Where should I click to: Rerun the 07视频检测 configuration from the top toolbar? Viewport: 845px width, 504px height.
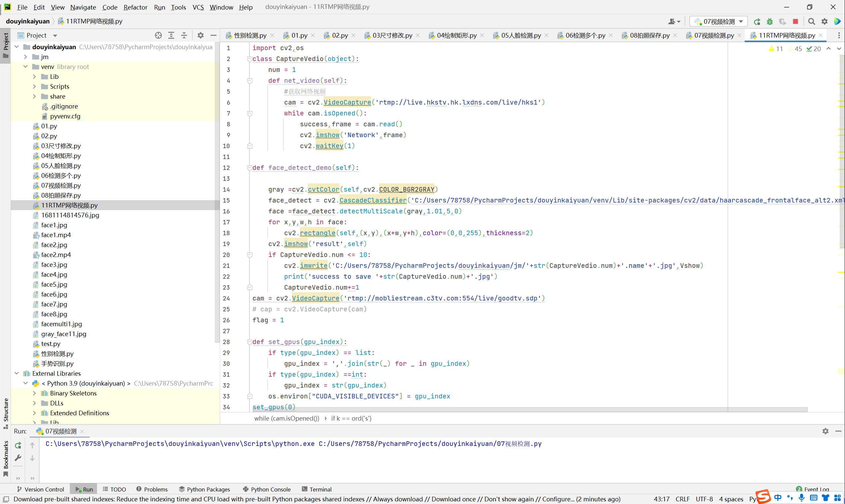[757, 21]
